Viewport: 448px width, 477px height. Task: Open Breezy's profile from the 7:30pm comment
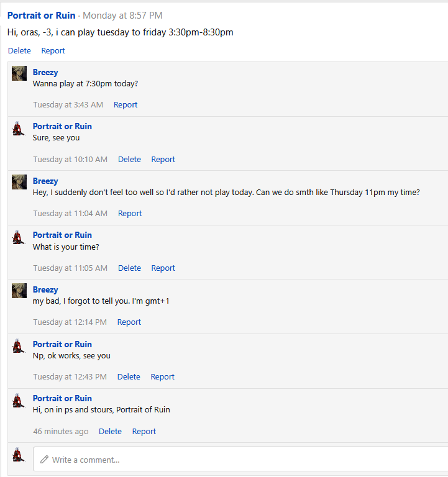click(x=45, y=73)
